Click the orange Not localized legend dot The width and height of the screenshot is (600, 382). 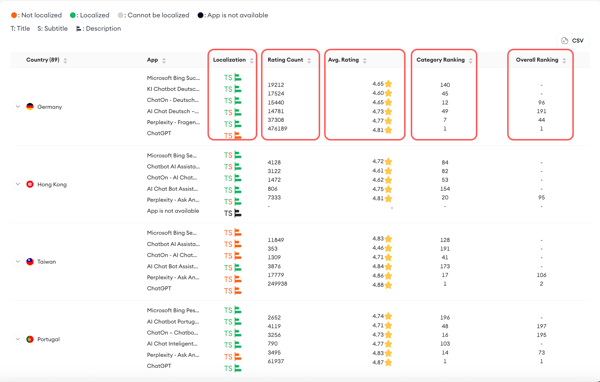(14, 15)
